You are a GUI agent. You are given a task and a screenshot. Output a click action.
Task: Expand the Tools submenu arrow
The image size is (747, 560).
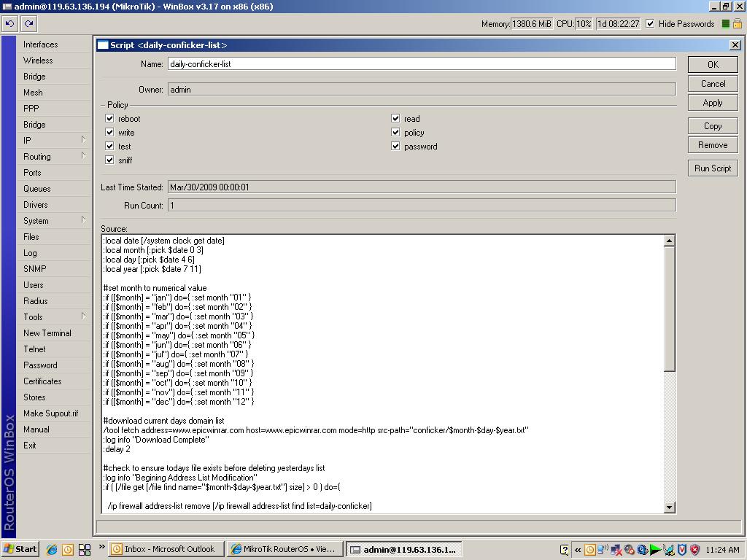tap(83, 316)
